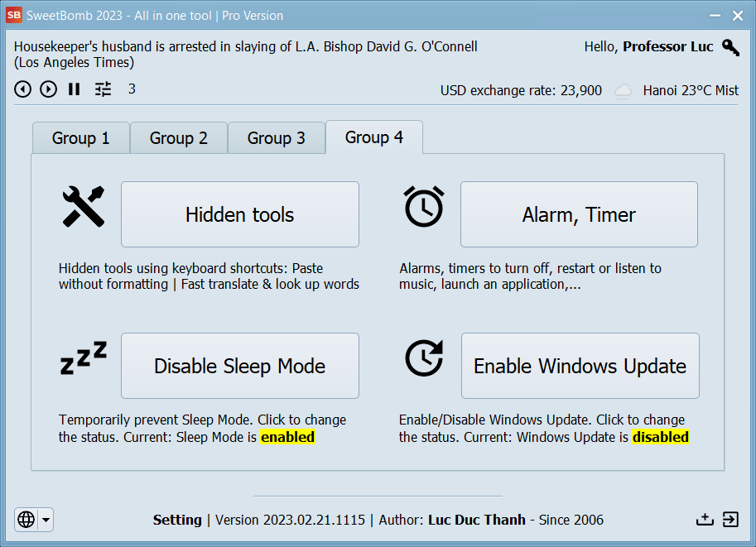The image size is (756, 547).
Task: Click the wrench and screwdriver icon
Action: click(84, 207)
